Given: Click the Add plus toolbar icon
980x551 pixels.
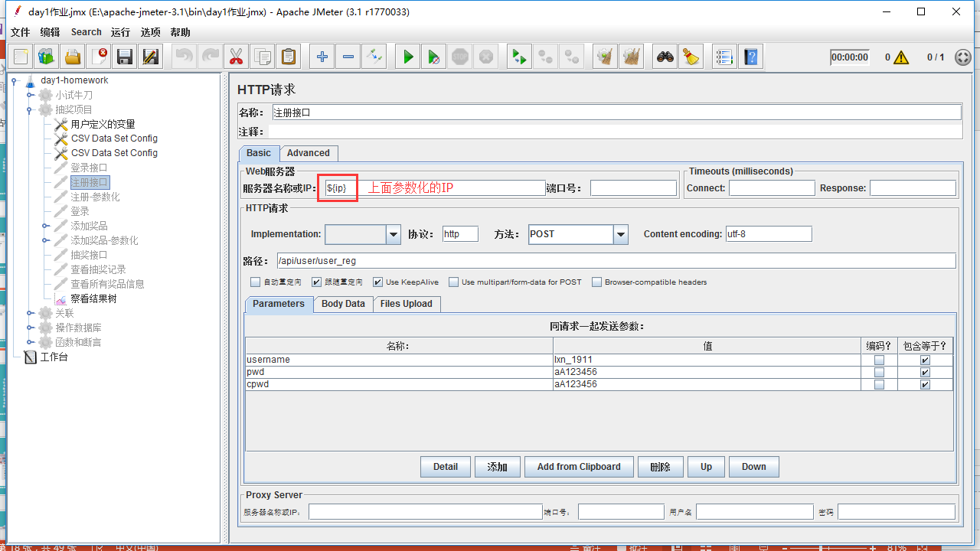Looking at the screenshot, I should click(322, 57).
